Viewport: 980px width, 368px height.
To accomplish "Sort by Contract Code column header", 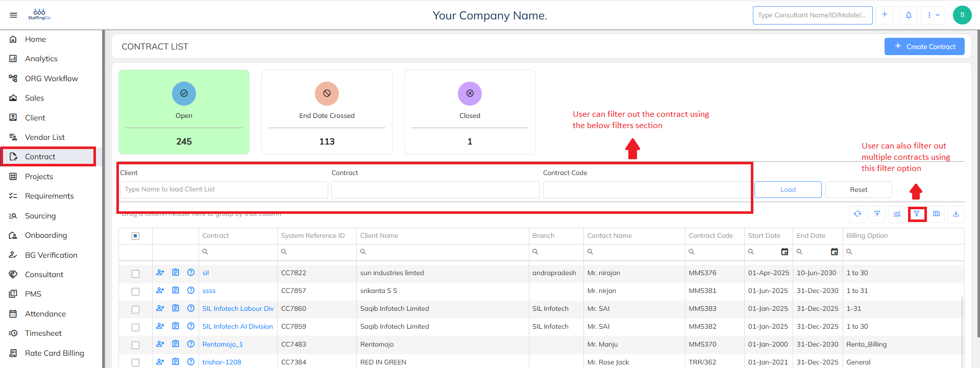I will (x=710, y=236).
